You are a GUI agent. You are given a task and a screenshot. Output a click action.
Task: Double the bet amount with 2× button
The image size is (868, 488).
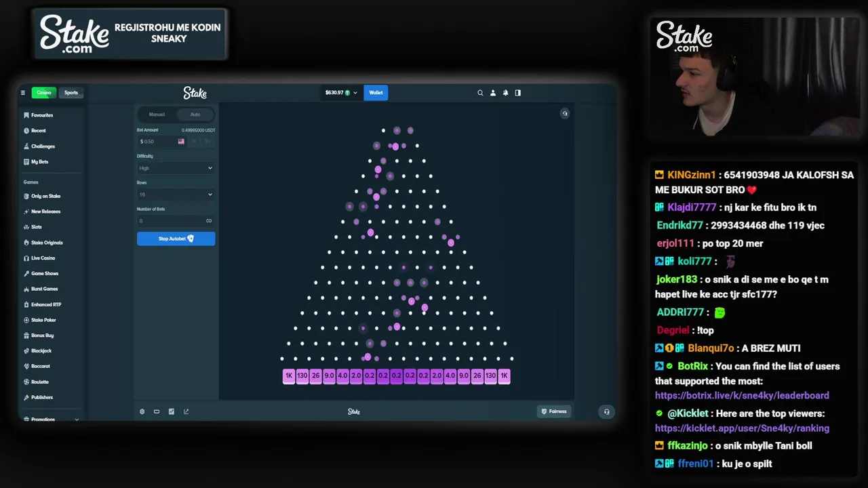(x=208, y=142)
